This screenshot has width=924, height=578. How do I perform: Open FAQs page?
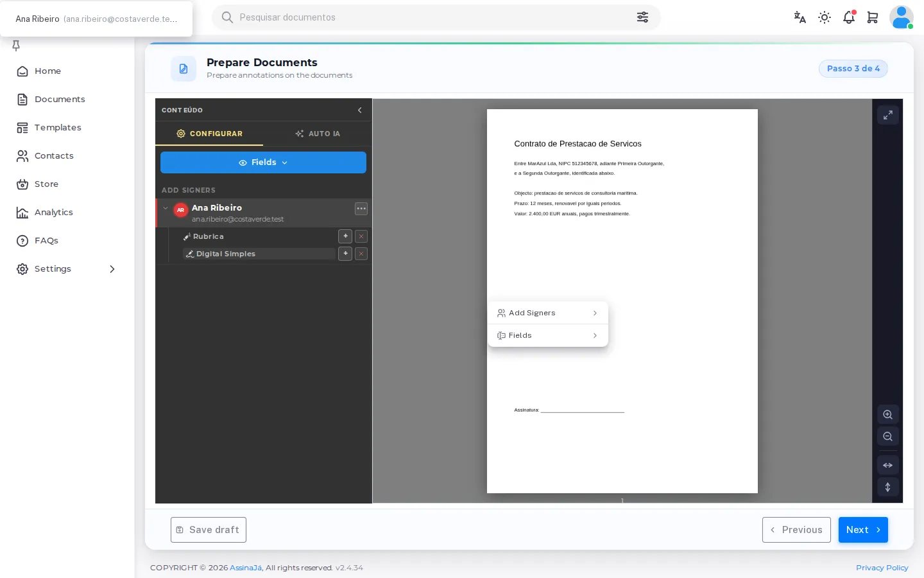(x=46, y=241)
